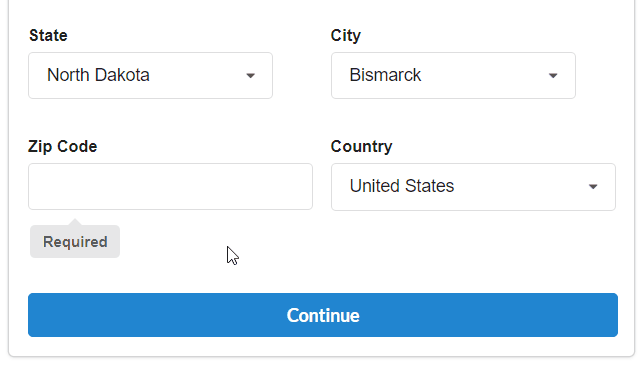Image resolution: width=640 pixels, height=388 pixels.
Task: Click inside the Zip Code text box
Action: coord(170,187)
